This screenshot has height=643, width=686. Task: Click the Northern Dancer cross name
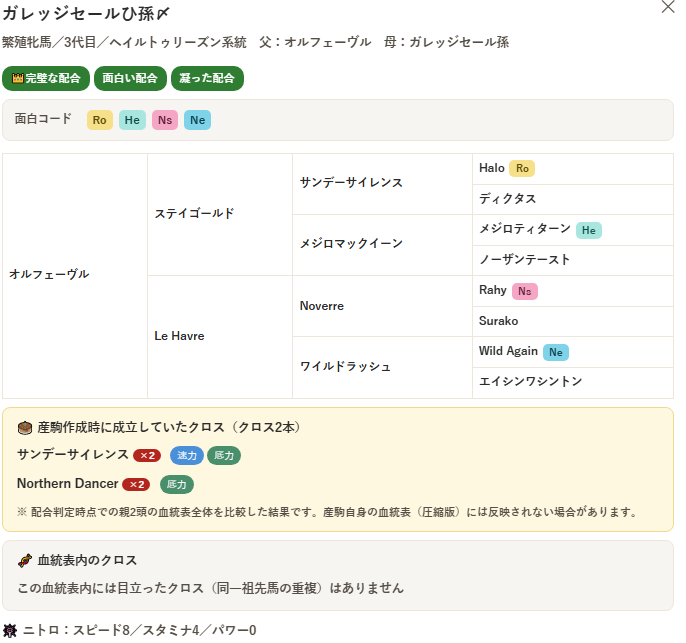(67, 483)
